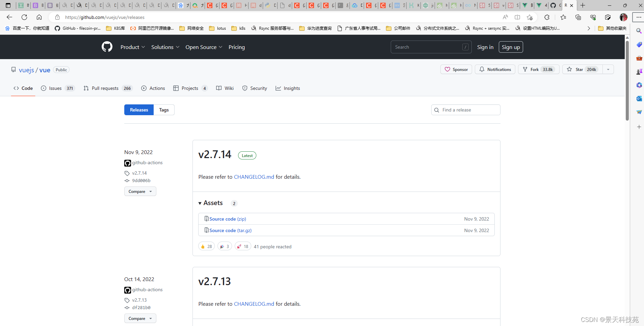Click the rocket reaction with 18
Viewport: 644px width, 326px height.
243,247
